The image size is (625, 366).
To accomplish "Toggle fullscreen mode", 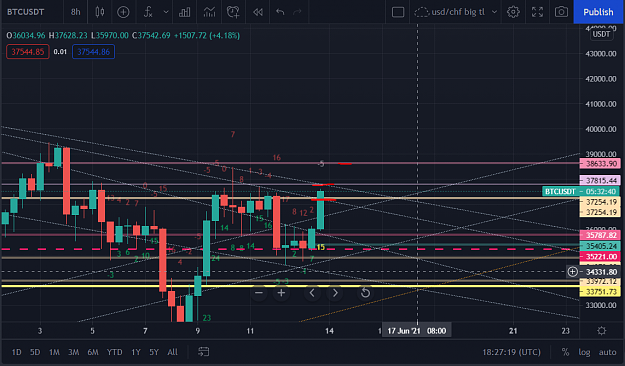I will coord(537,12).
